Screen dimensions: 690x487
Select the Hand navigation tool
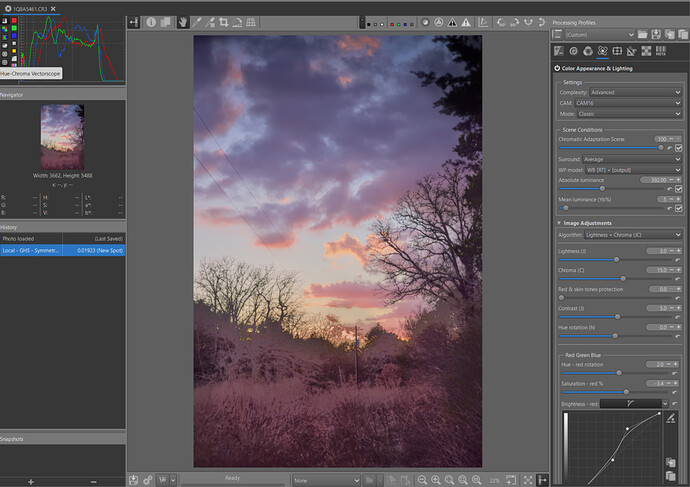point(183,21)
